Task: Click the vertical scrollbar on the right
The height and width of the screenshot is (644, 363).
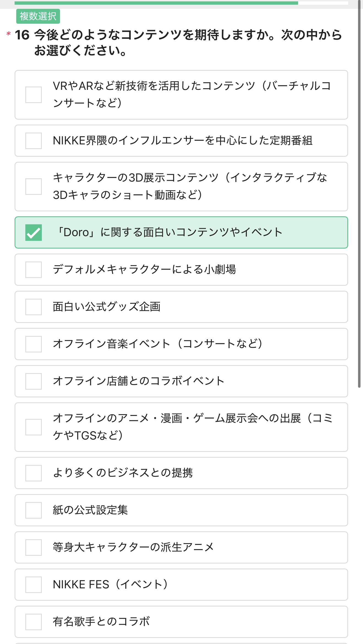Action: (x=359, y=193)
